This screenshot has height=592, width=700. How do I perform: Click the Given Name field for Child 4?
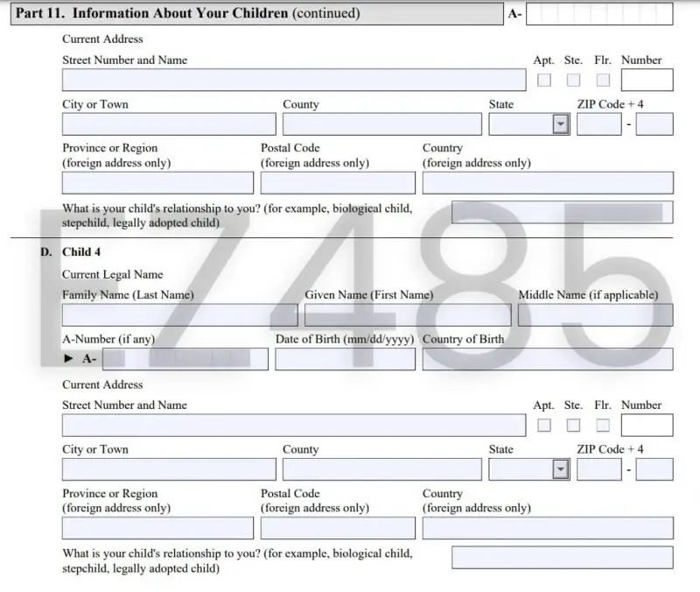[x=407, y=314]
